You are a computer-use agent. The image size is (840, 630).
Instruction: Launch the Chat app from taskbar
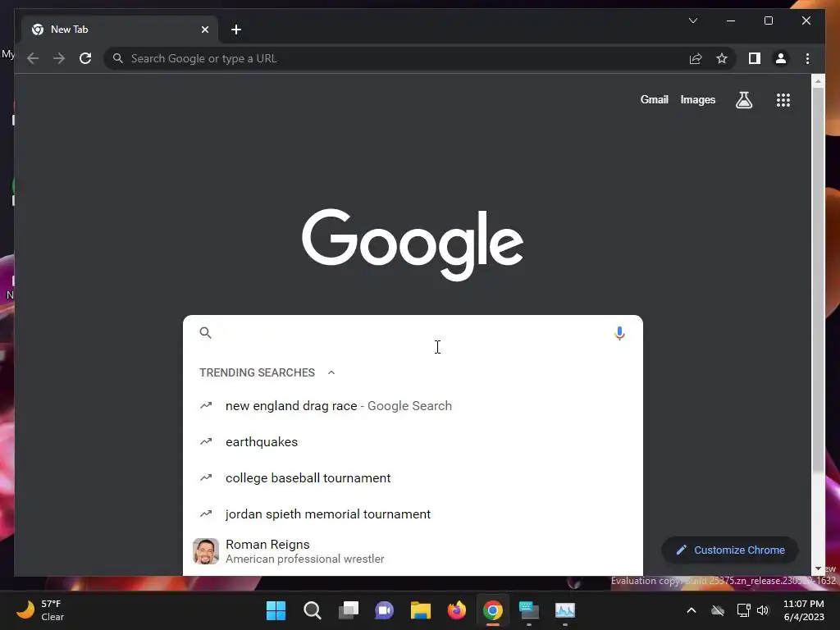click(x=384, y=610)
